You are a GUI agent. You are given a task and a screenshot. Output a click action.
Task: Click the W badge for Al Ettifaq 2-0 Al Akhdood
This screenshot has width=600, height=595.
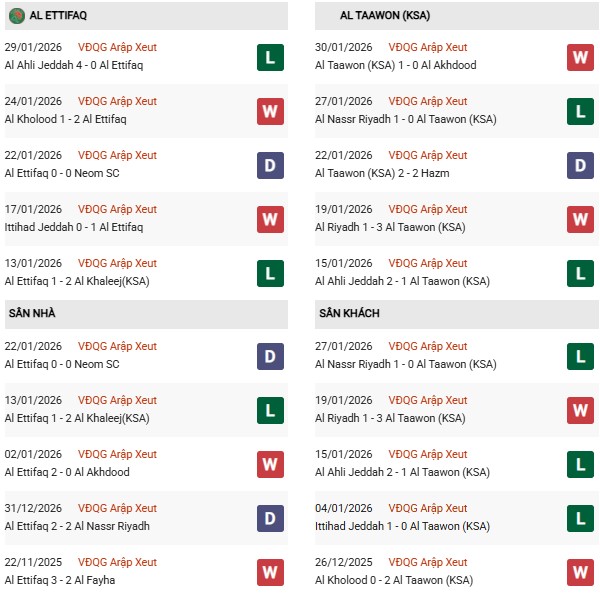[270, 464]
